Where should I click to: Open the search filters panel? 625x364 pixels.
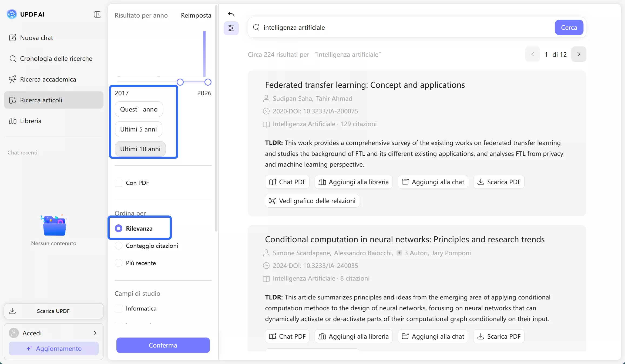(231, 28)
